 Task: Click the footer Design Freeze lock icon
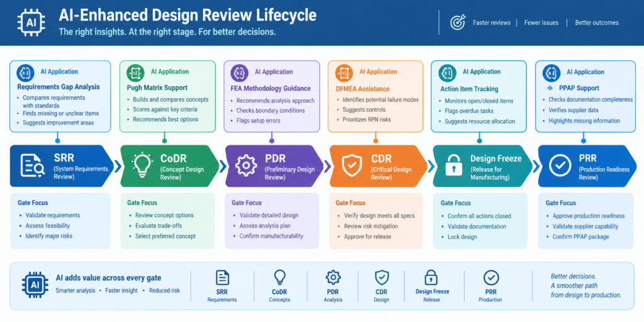pyautogui.click(x=431, y=278)
